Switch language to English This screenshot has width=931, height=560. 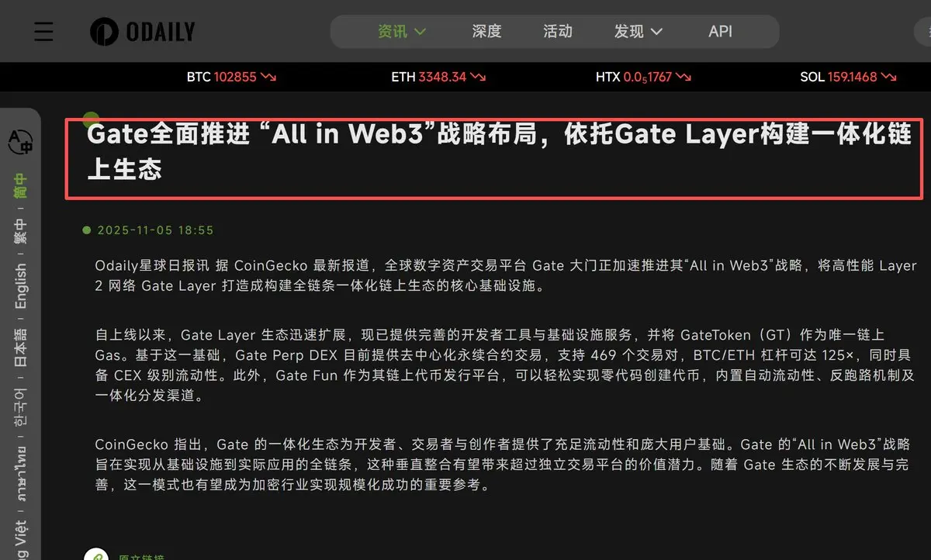pos(21,286)
